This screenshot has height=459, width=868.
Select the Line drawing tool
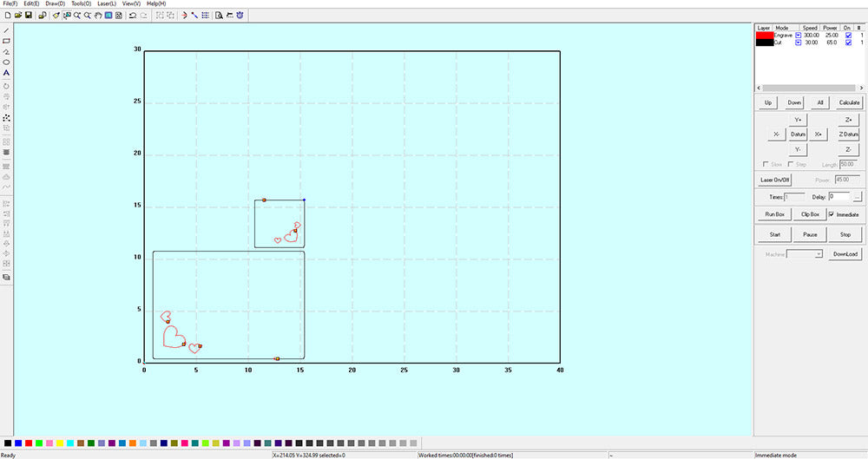(x=7, y=30)
